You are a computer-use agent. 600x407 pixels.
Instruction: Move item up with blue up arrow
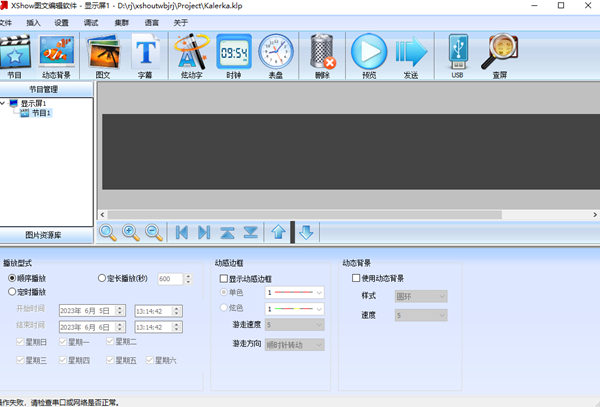(x=278, y=232)
